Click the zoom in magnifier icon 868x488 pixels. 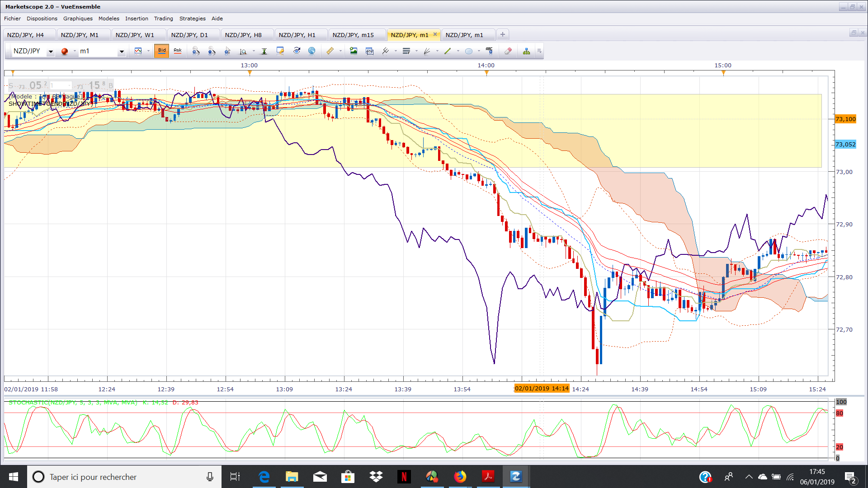tap(196, 51)
